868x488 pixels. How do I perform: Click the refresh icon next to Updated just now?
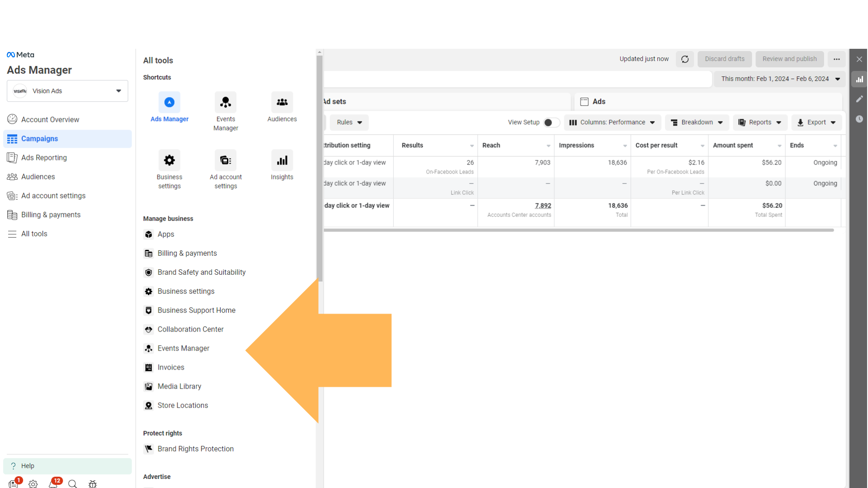[685, 59]
